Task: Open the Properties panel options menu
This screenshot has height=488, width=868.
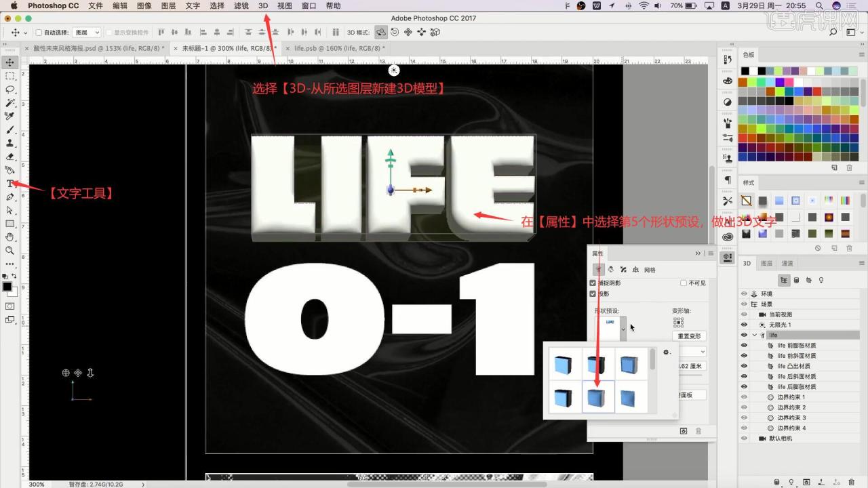Action: [x=710, y=253]
